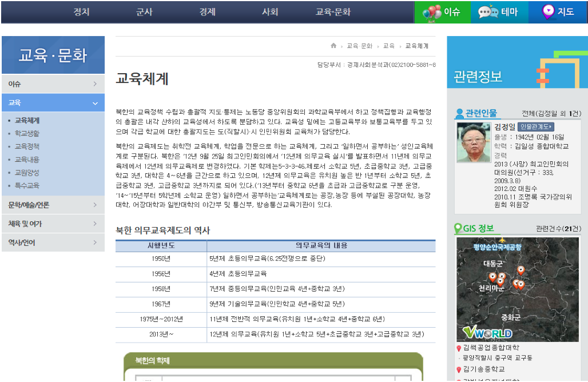Click the 인물관계도 button
Screen dimensions: 588x382
536,127
